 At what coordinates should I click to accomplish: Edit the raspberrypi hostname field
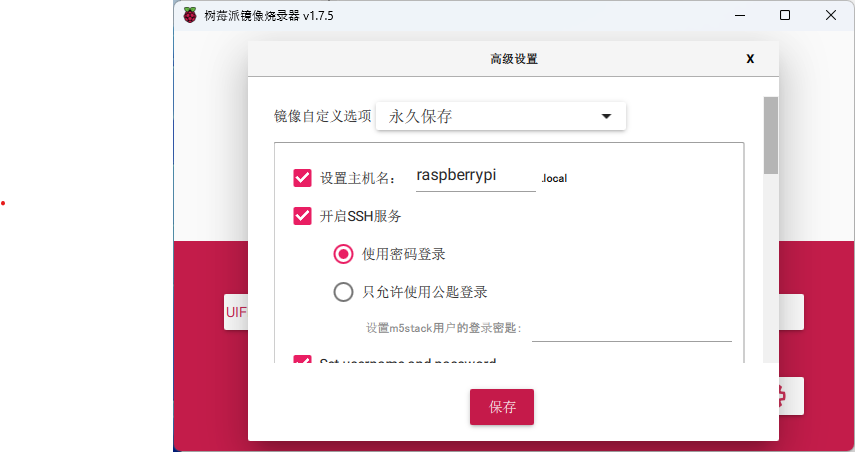[x=475, y=177]
